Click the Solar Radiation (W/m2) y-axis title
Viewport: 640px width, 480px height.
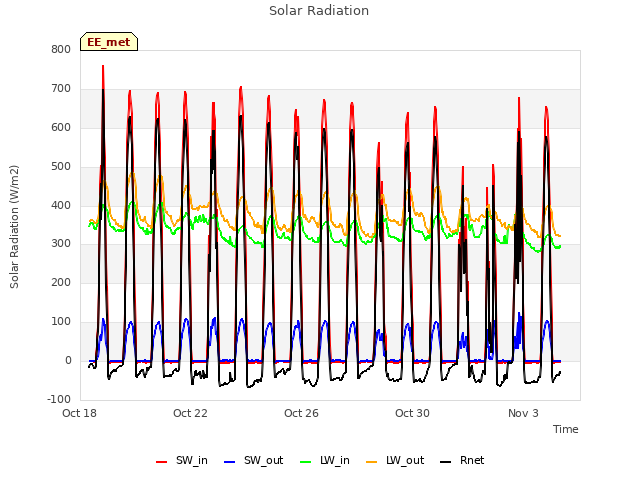[x=14, y=227]
